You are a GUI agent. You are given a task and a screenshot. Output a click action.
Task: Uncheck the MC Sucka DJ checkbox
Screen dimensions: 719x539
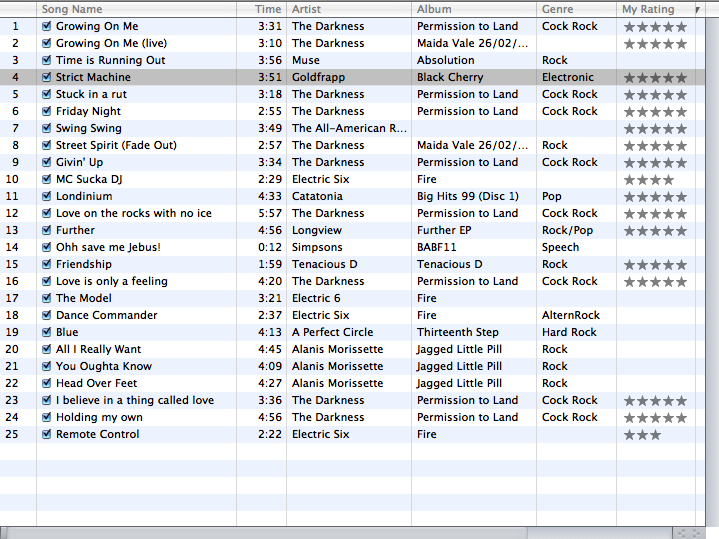click(x=46, y=179)
